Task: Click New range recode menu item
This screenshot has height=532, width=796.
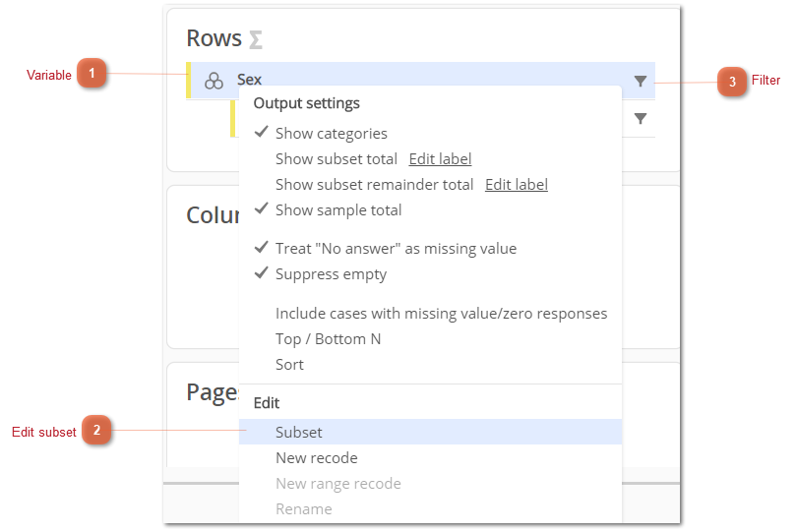Action: [338, 484]
